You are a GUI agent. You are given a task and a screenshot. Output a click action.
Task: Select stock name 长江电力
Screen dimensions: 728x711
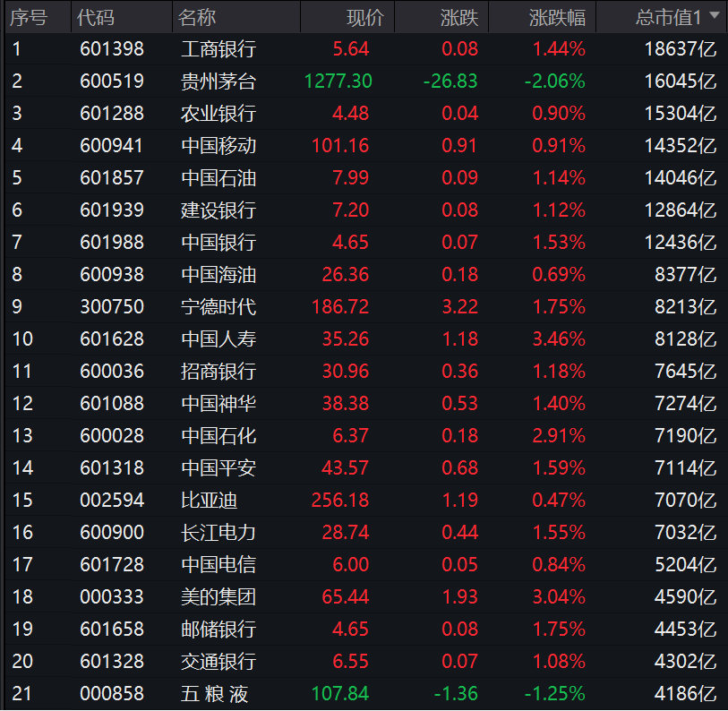[218, 532]
